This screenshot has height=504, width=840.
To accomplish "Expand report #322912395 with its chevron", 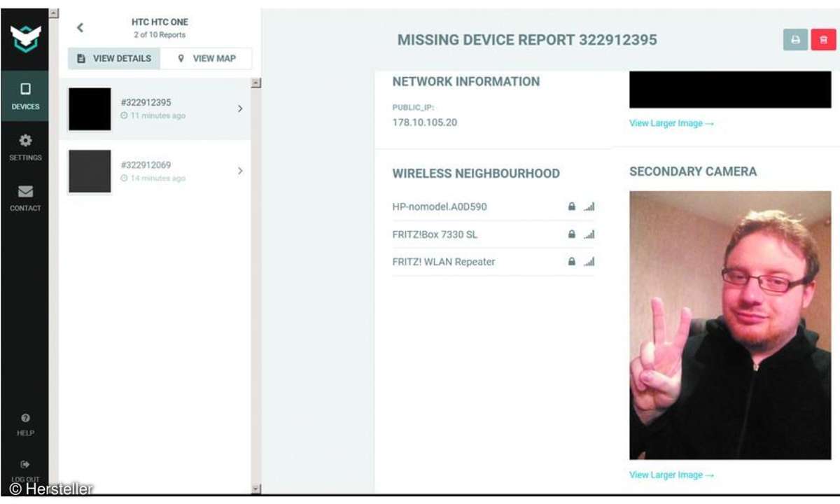I will click(x=240, y=108).
